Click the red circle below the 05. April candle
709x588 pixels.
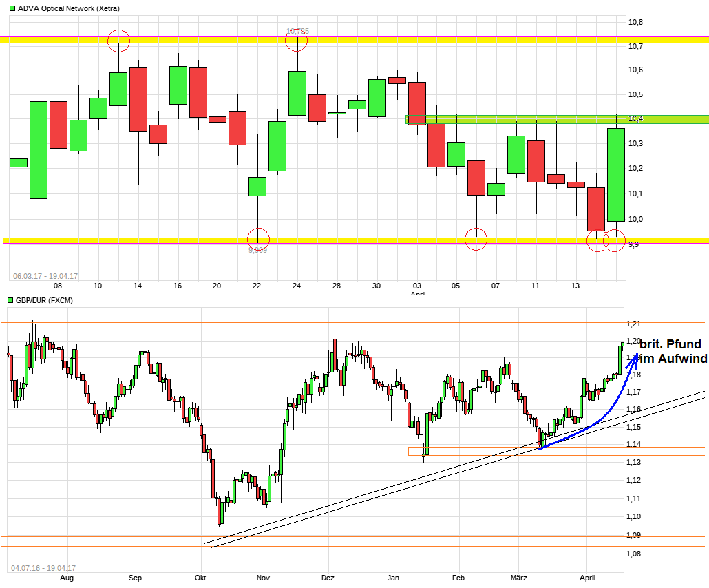476,240
